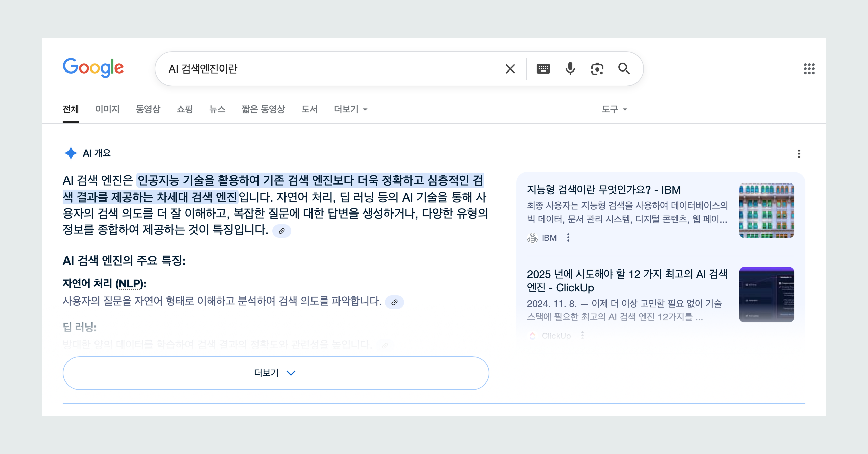Switch to the 동영상 tab

tap(148, 109)
